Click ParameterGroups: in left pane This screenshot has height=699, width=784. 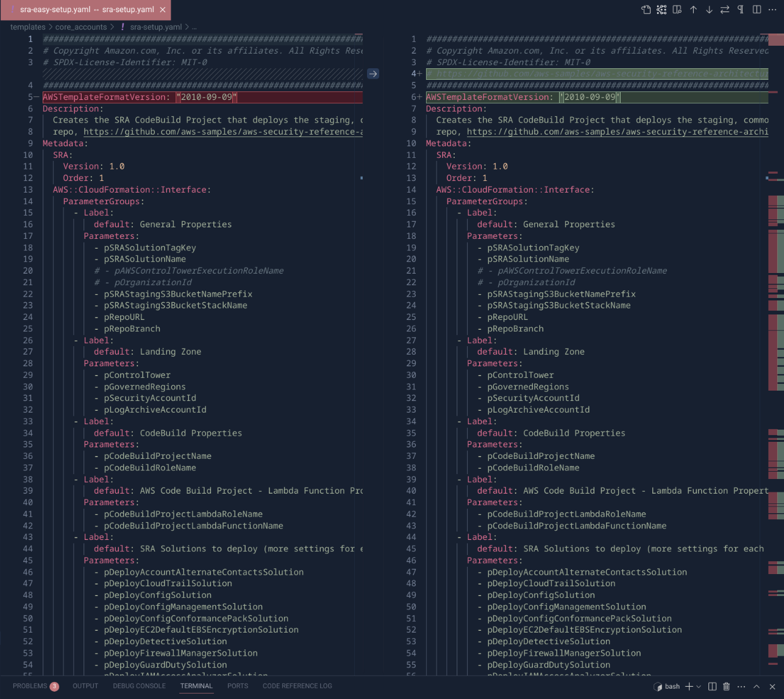[x=104, y=201]
